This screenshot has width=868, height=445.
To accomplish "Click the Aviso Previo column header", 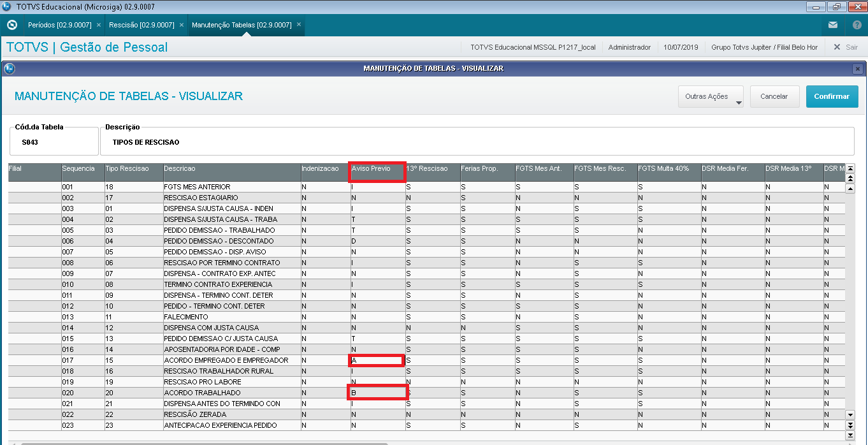I will 378,172.
